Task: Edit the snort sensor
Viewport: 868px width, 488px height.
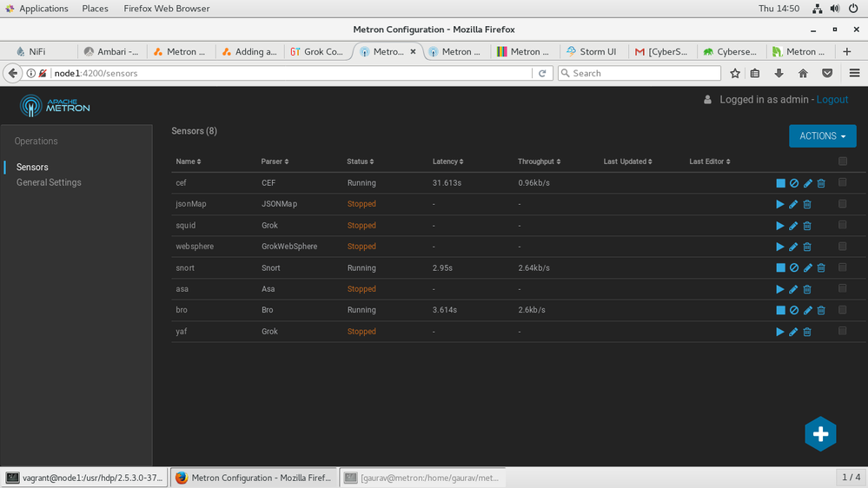Action: [x=808, y=267]
